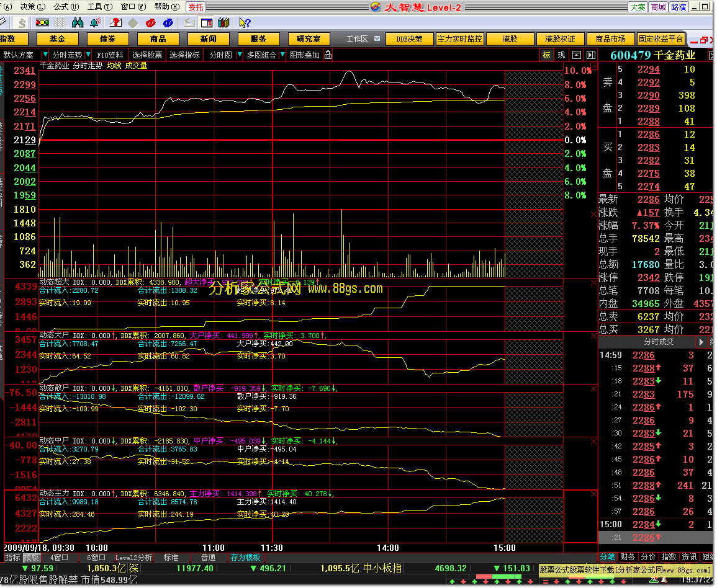717x588 pixels.
Task: Click the 大赛 button in title bar
Action: [x=638, y=7]
